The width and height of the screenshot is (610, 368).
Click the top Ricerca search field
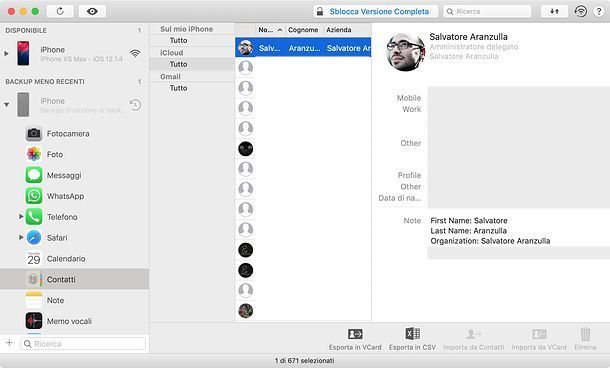487,12
